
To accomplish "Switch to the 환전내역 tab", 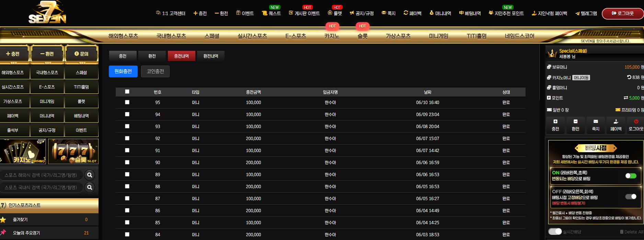I will [x=211, y=56].
